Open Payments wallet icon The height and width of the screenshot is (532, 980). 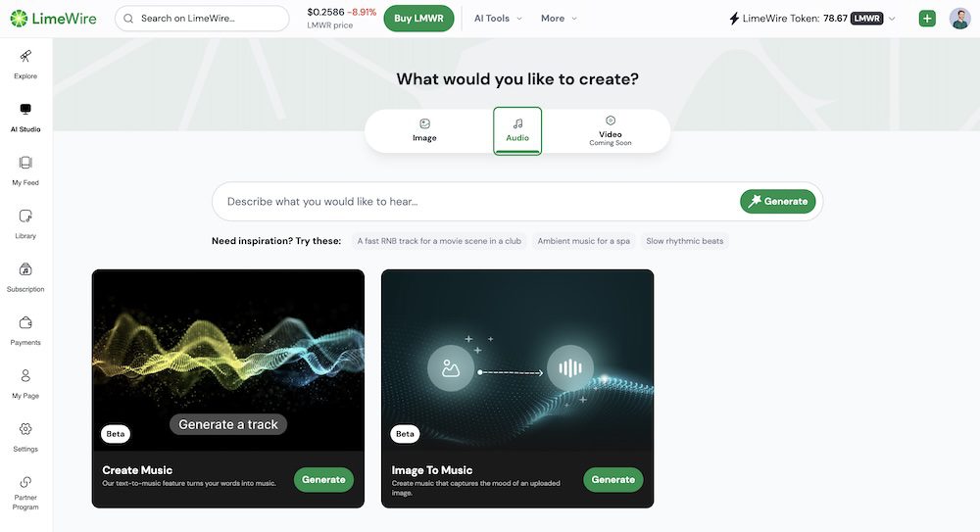tap(25, 323)
